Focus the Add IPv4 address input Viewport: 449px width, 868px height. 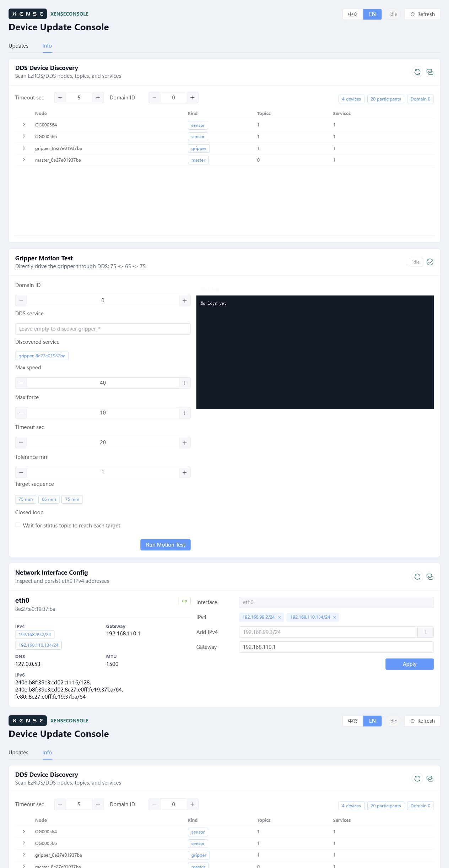point(328,632)
